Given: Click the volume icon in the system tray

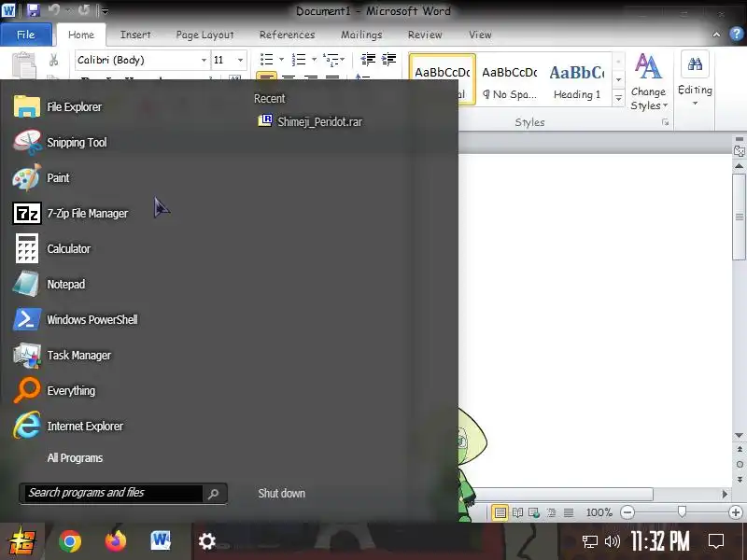Looking at the screenshot, I should 613,541.
